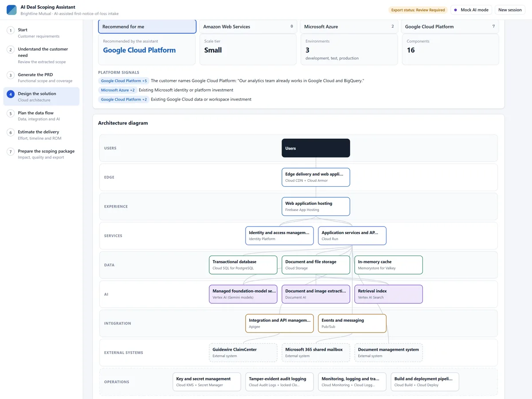Screen dimensions: 532x399
Task: Select the Microsoft 365 shared mailbox node
Action: [316, 353]
